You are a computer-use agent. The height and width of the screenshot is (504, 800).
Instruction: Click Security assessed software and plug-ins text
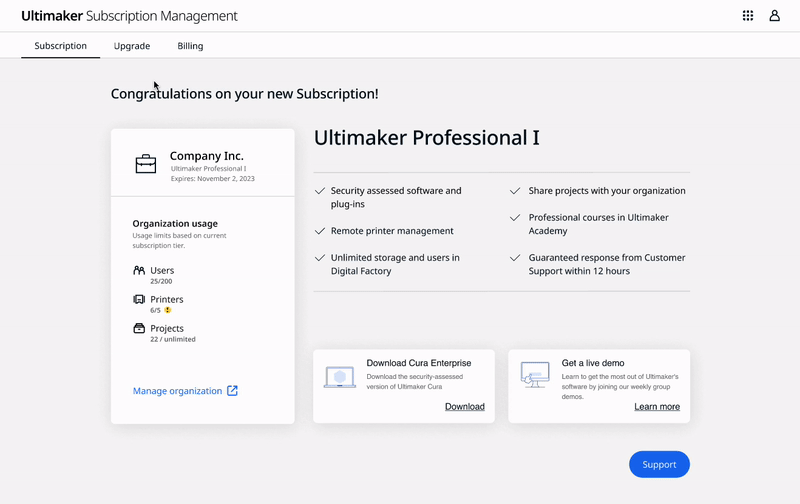coord(396,197)
